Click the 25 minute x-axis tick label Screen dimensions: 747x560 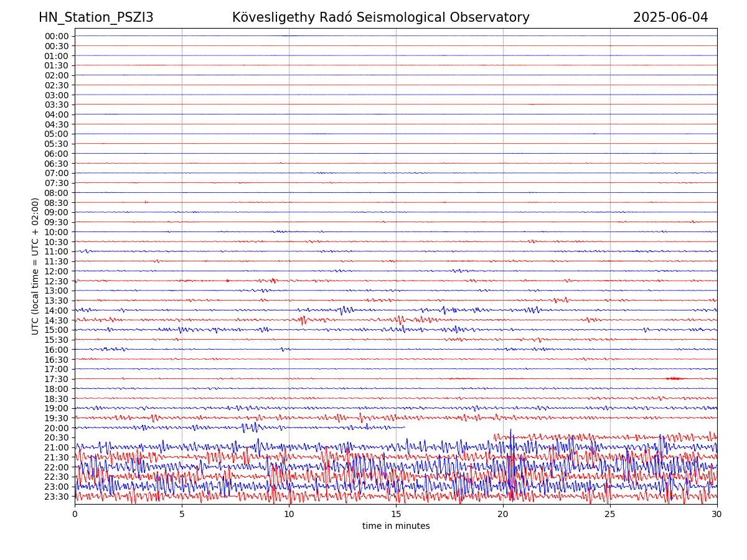tap(610, 515)
